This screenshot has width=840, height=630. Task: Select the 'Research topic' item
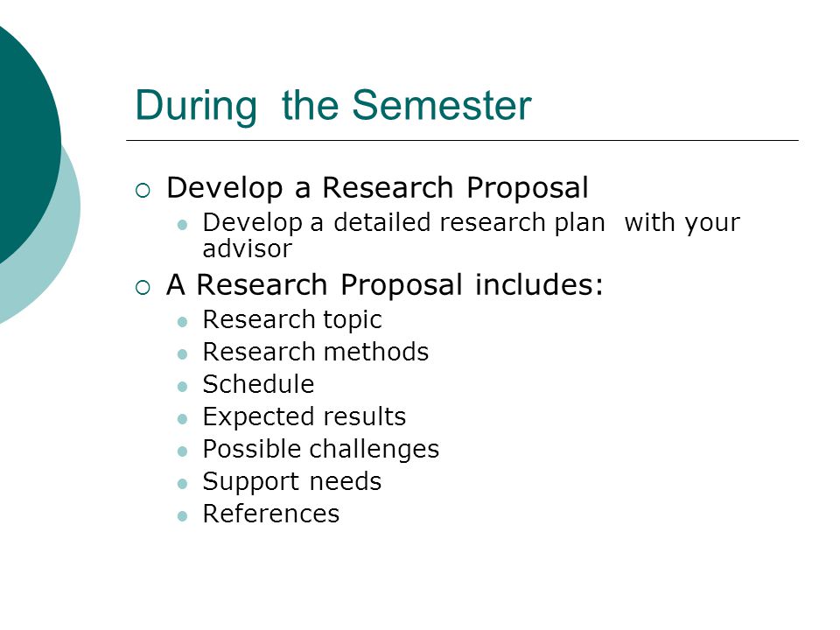[292, 320]
